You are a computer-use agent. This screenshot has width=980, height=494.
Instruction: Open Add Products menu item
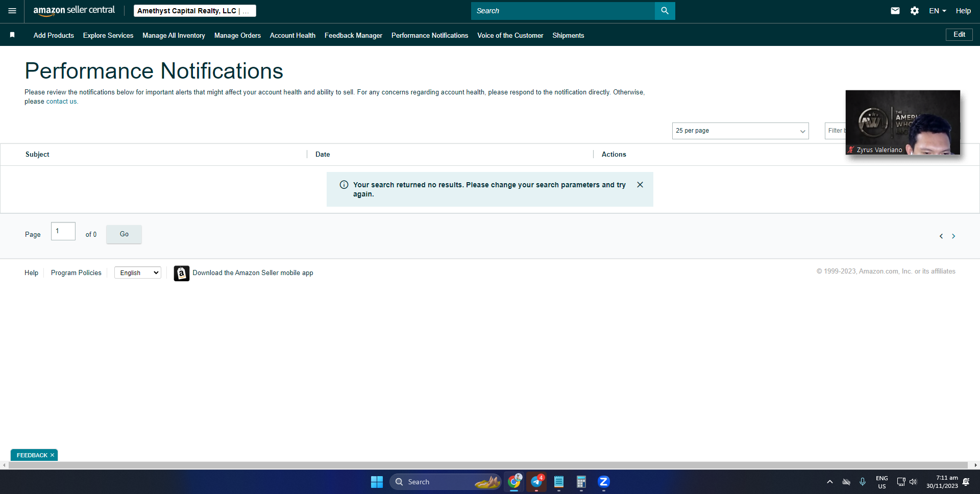pos(54,35)
